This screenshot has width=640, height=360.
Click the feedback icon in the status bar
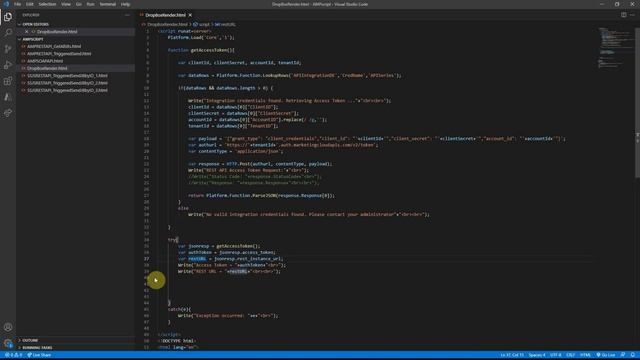623,355
